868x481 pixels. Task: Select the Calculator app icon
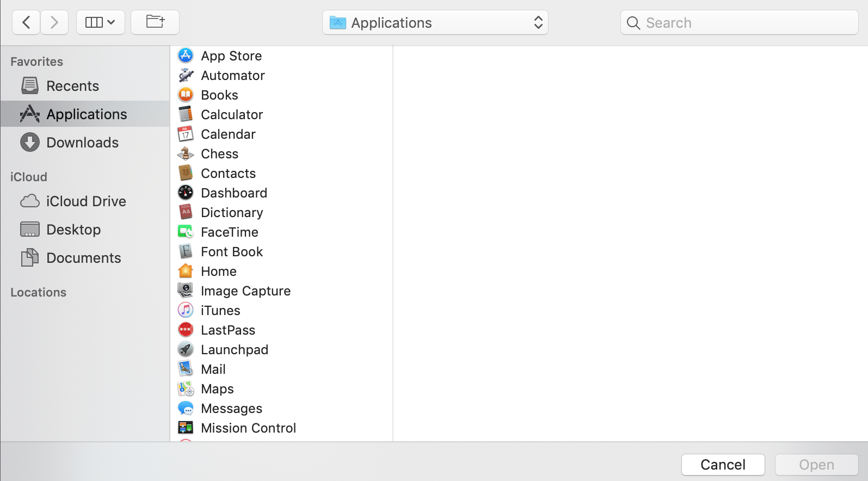tap(186, 114)
